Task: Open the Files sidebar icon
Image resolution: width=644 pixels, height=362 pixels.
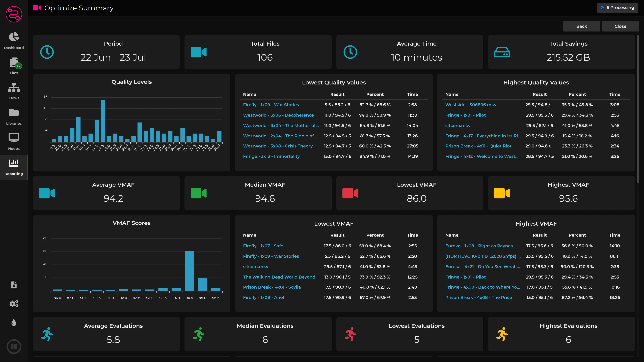Action: coord(14,63)
